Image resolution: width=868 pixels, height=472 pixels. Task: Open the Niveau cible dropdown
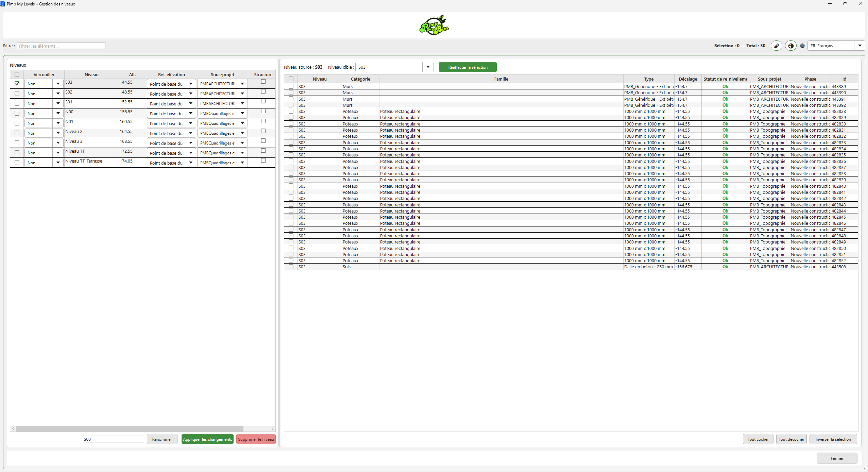[428, 67]
